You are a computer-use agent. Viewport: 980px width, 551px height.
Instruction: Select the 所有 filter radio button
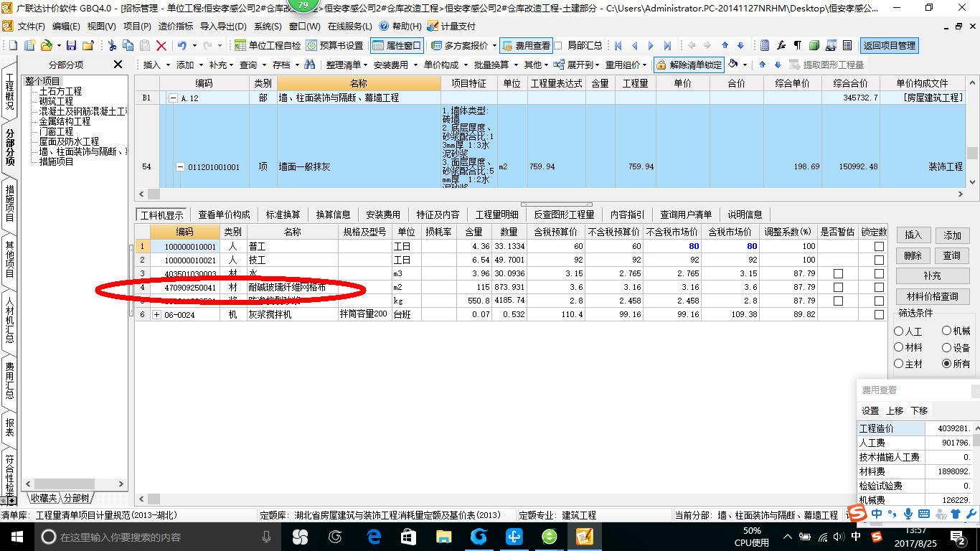tap(946, 364)
